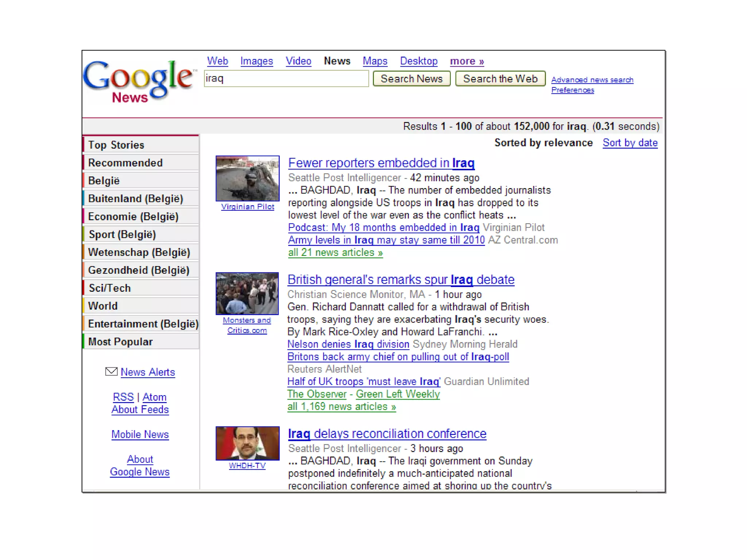Focus the search box containing 'iraq'
This screenshot has width=747, height=560.
tap(286, 79)
